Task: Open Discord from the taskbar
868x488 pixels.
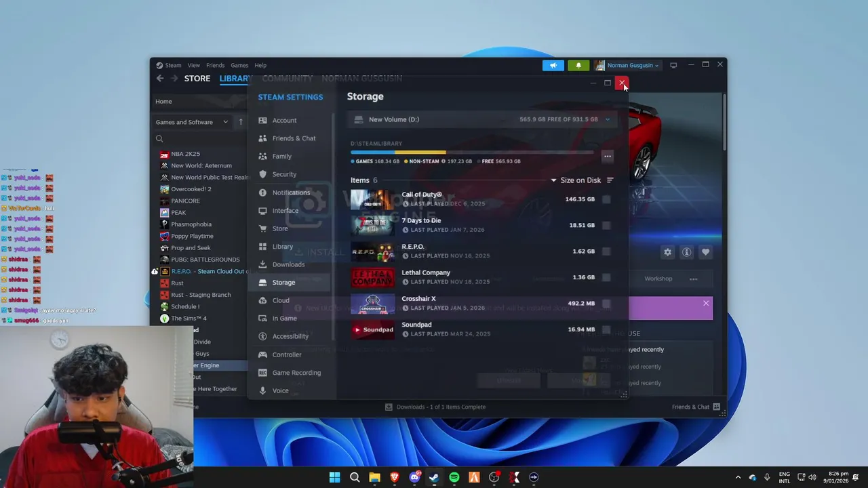Action: 414,477
